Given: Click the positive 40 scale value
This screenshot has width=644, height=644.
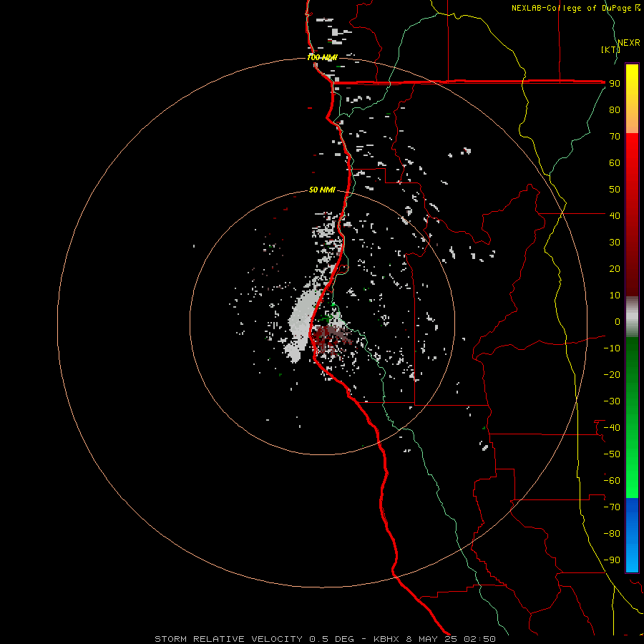Looking at the screenshot, I should [615, 215].
